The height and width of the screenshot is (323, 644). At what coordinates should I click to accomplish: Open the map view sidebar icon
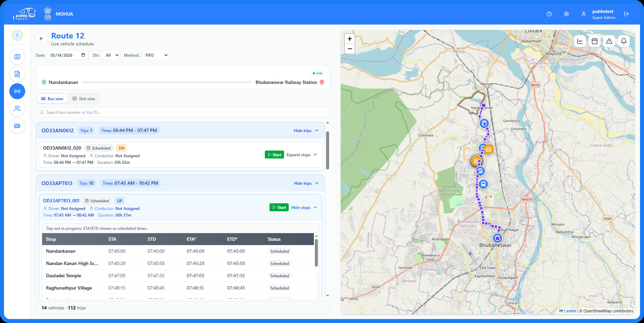(x=17, y=57)
